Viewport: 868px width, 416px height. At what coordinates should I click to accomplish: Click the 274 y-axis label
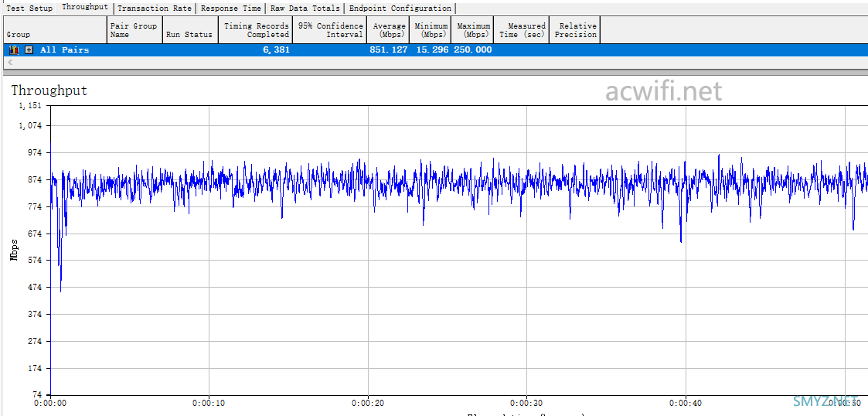point(35,341)
